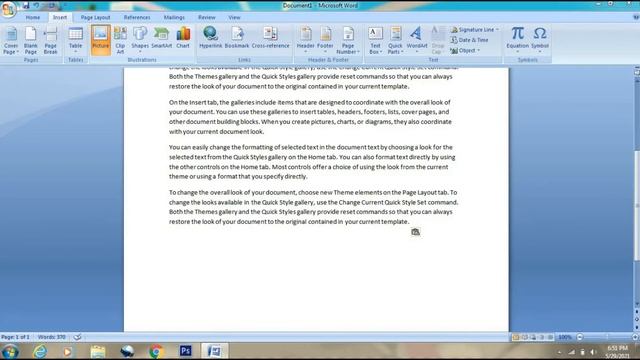Click the Page 1 of 1 status indicator

click(15, 337)
